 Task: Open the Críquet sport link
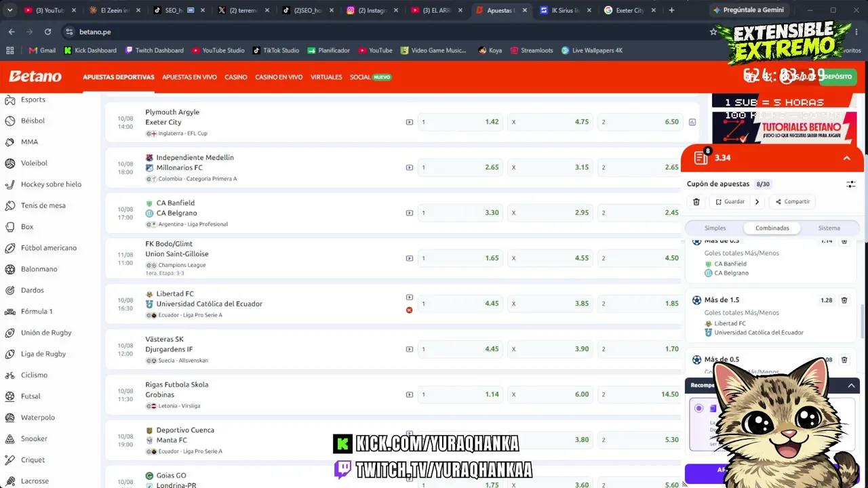tap(33, 460)
